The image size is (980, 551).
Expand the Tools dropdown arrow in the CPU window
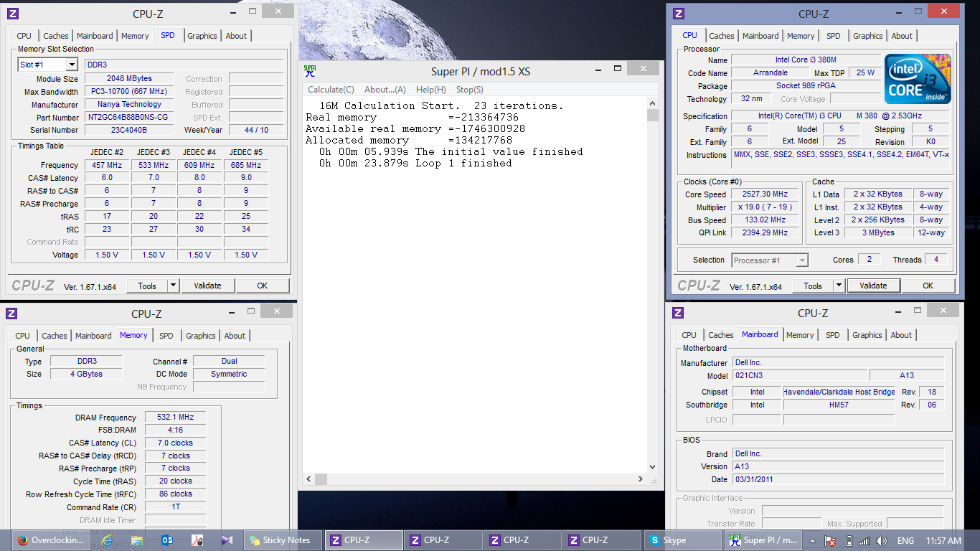point(839,286)
